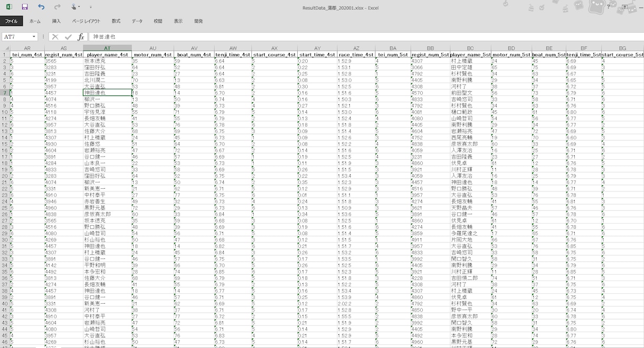Click the motor_num_5st header cell
This screenshot has width=644, height=348.
(x=511, y=54)
